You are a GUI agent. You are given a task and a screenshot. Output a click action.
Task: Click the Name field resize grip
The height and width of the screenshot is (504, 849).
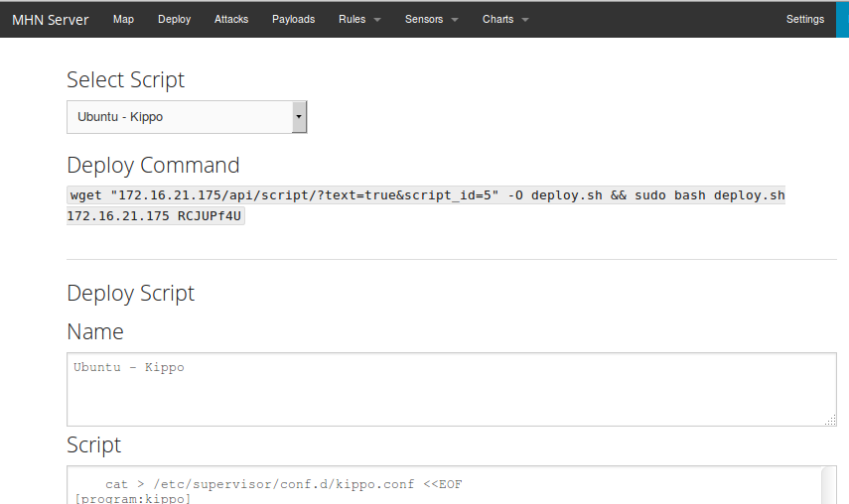pyautogui.click(x=830, y=420)
